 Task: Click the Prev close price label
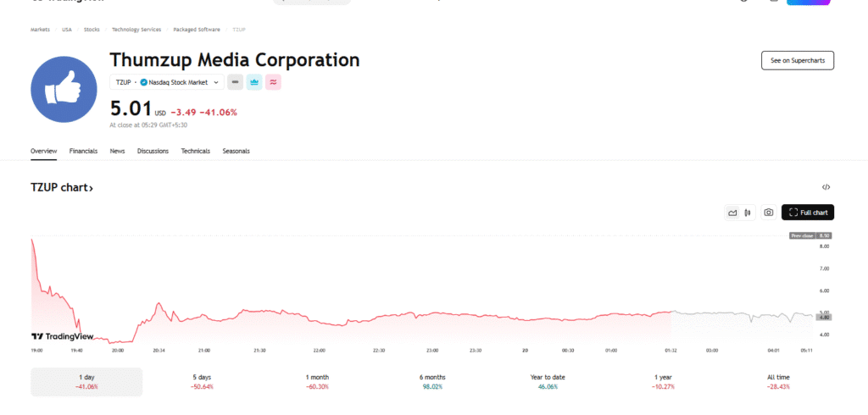pos(802,235)
